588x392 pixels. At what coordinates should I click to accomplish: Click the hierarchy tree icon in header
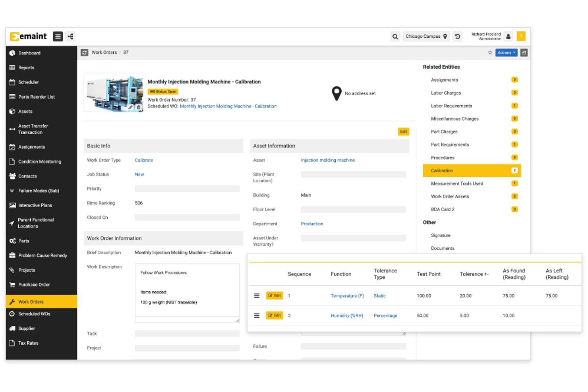(70, 37)
